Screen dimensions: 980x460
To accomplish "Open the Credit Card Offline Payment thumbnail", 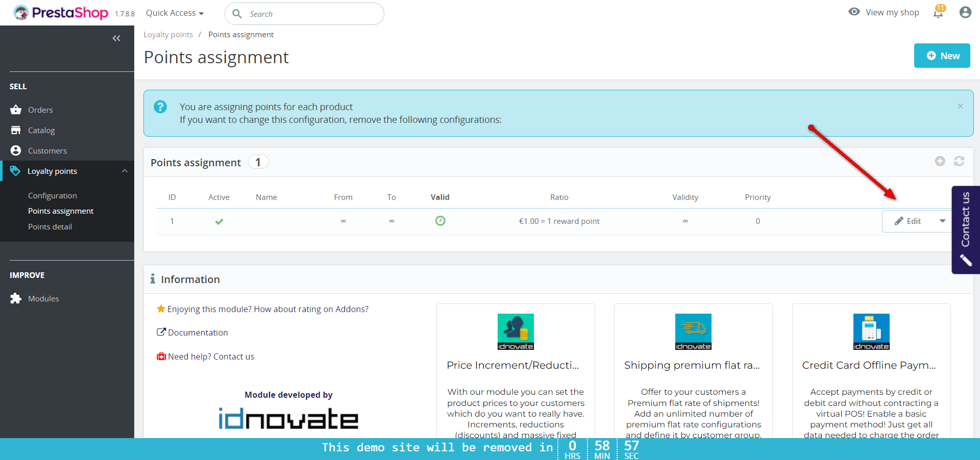I will tap(871, 331).
